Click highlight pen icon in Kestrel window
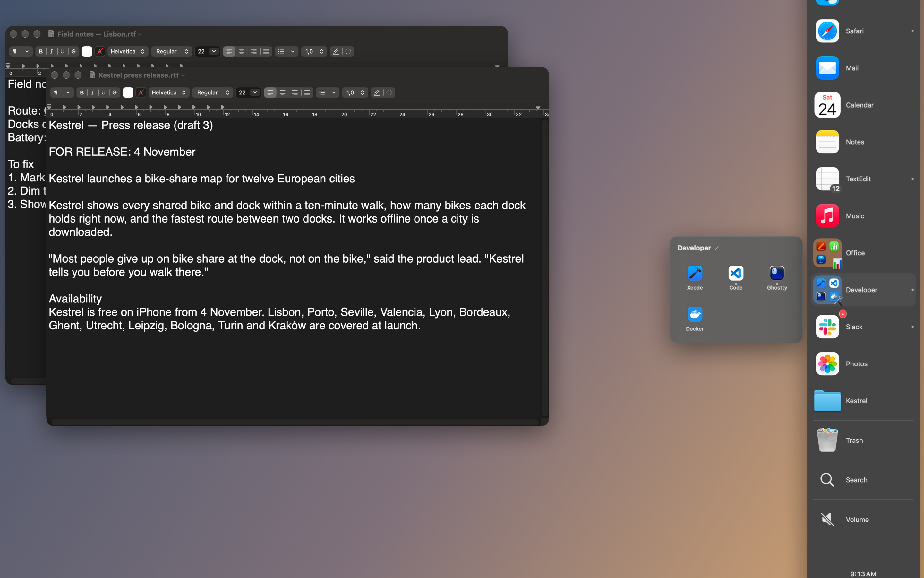 [377, 92]
